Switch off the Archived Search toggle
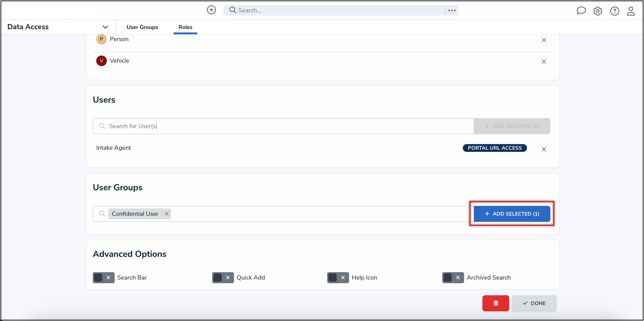Screen dimensions: 644x321 (x=453, y=278)
